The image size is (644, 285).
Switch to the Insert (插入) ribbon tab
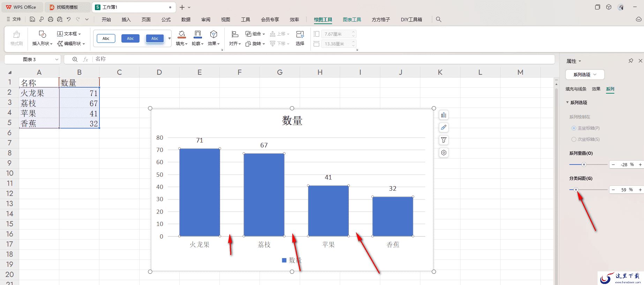tap(126, 20)
